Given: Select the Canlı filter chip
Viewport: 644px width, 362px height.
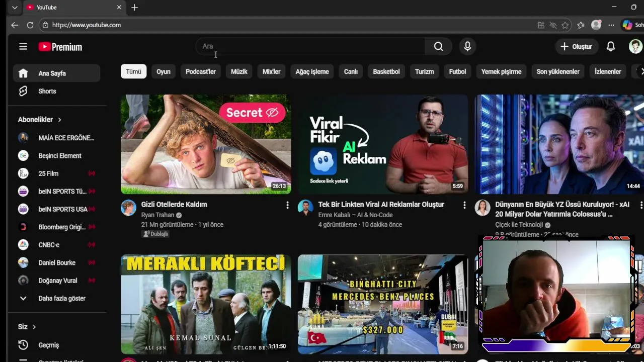Looking at the screenshot, I should 351,71.
